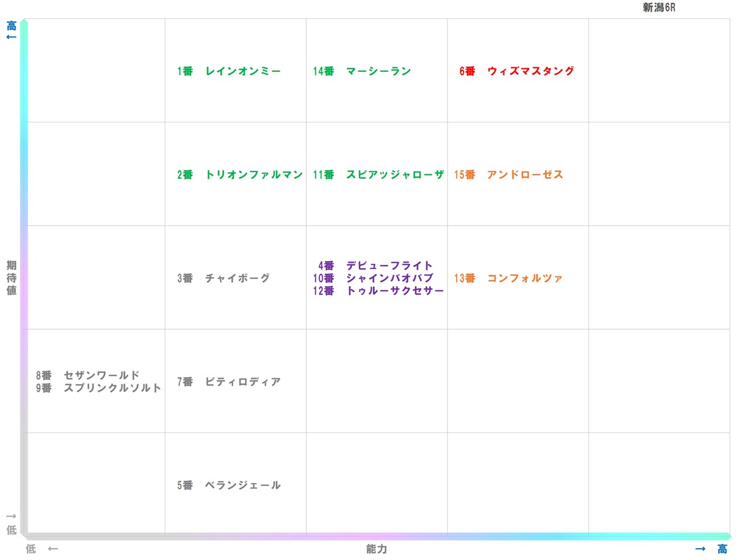Click the 7番 ピティロディア entry

[x=229, y=382]
